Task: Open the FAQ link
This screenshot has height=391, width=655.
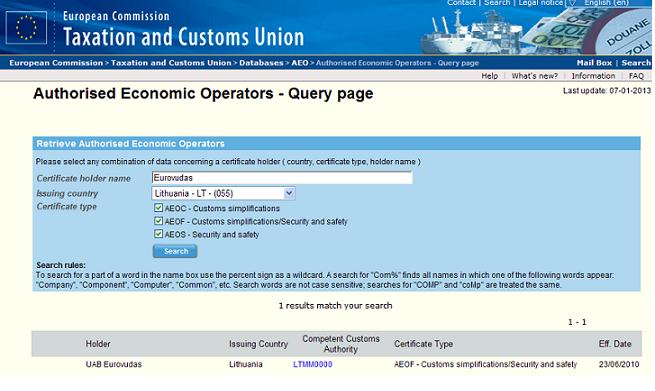Action: 636,76
